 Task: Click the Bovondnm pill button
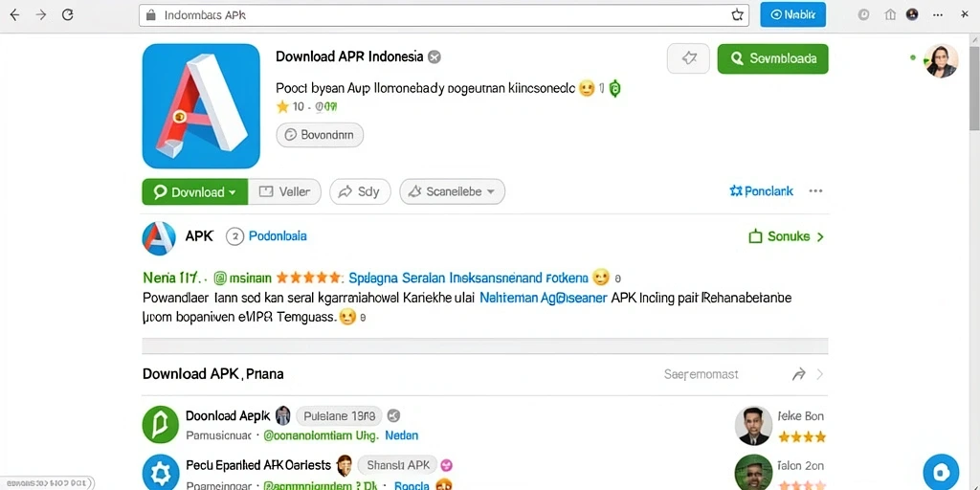[320, 134]
